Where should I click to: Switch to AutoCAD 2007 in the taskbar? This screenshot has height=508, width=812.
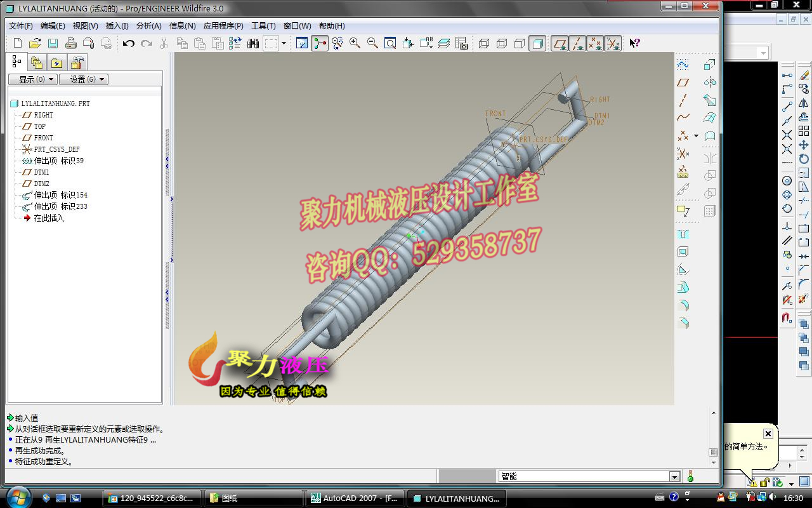point(355,498)
